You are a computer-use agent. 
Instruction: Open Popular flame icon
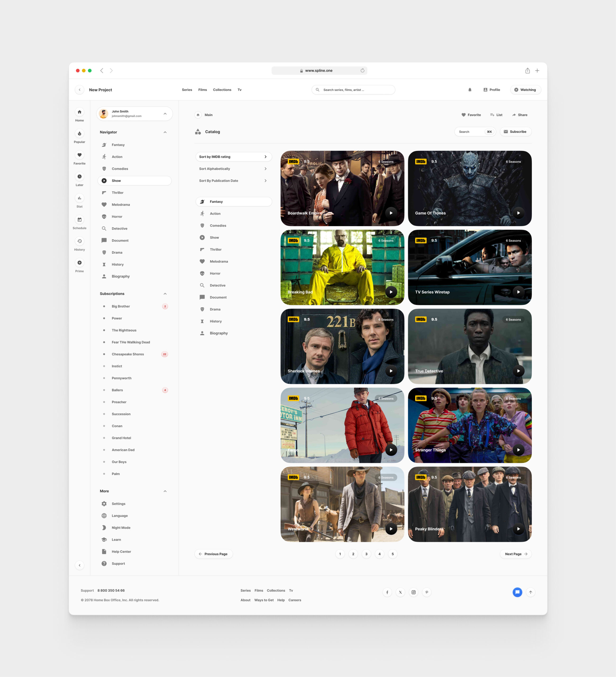(79, 134)
